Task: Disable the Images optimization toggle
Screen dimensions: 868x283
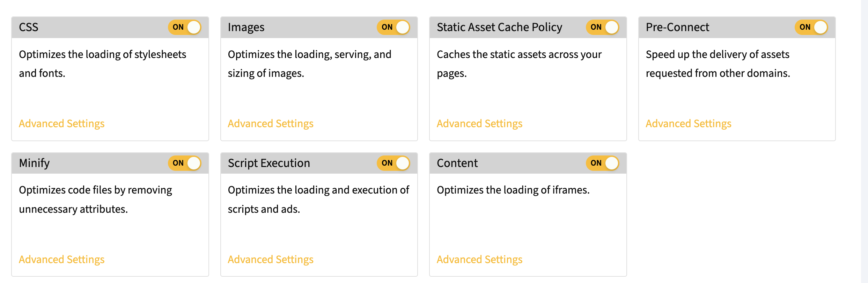Action: (x=393, y=27)
